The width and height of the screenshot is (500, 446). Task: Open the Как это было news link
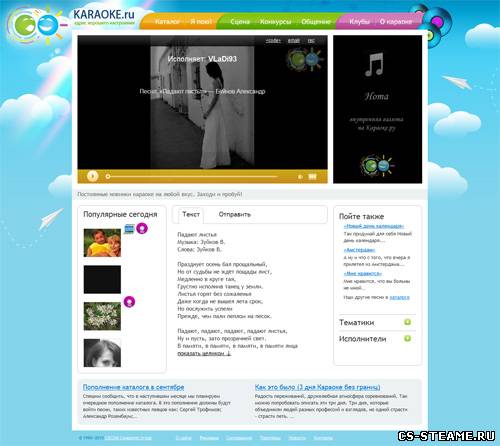[x=317, y=387]
